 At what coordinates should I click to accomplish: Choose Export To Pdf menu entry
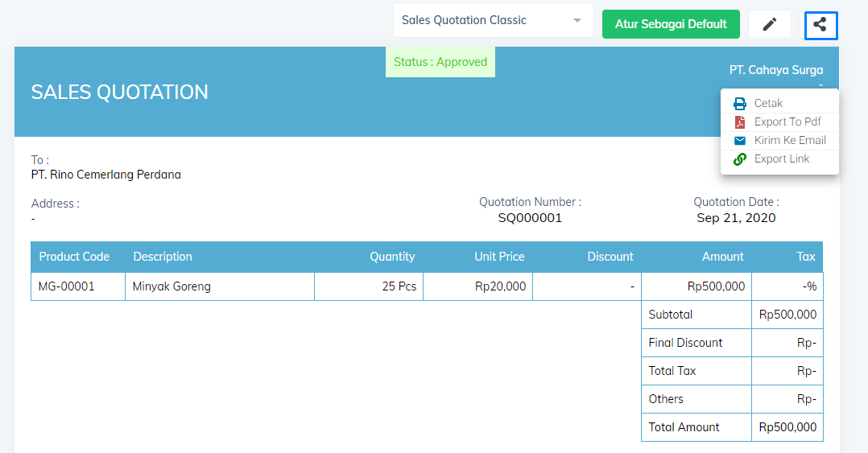[779, 121]
